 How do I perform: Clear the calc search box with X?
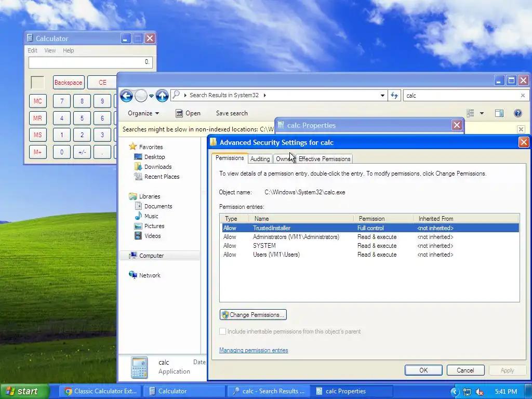click(x=523, y=96)
